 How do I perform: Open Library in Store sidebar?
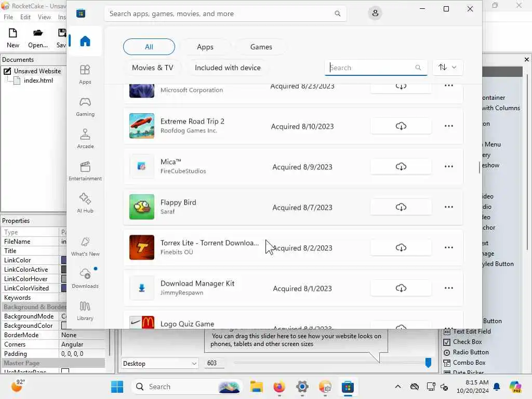tap(85, 311)
